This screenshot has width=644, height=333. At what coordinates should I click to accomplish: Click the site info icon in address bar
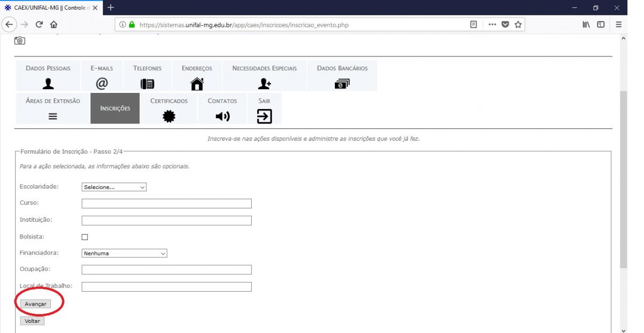click(x=121, y=25)
